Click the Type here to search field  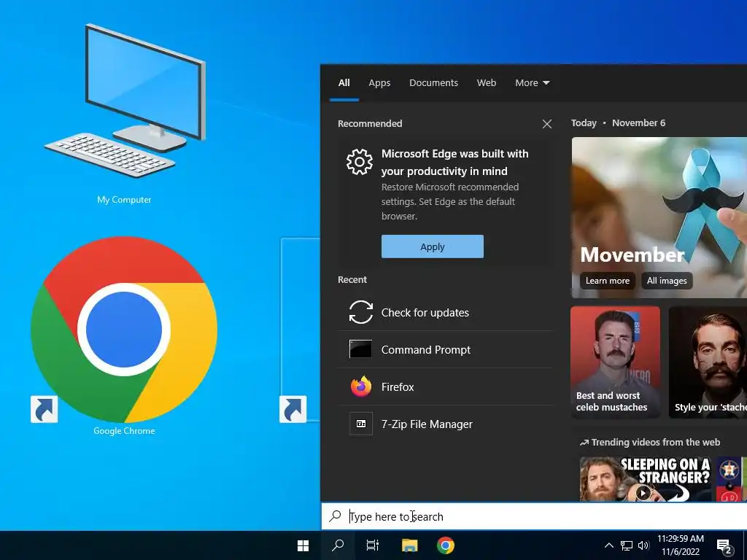click(534, 516)
